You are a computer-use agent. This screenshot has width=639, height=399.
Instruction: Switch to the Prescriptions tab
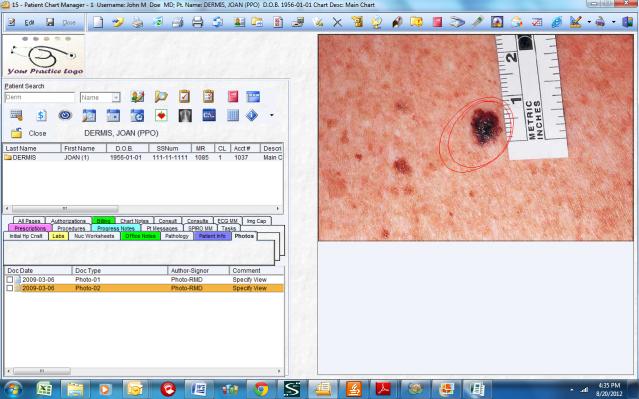(x=30, y=228)
